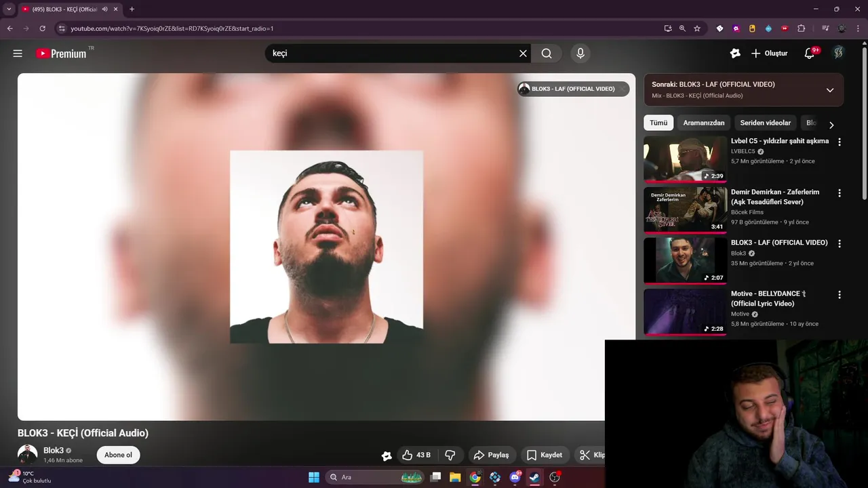868x488 pixels.
Task: Open the Windows Start menu
Action: click(314, 477)
